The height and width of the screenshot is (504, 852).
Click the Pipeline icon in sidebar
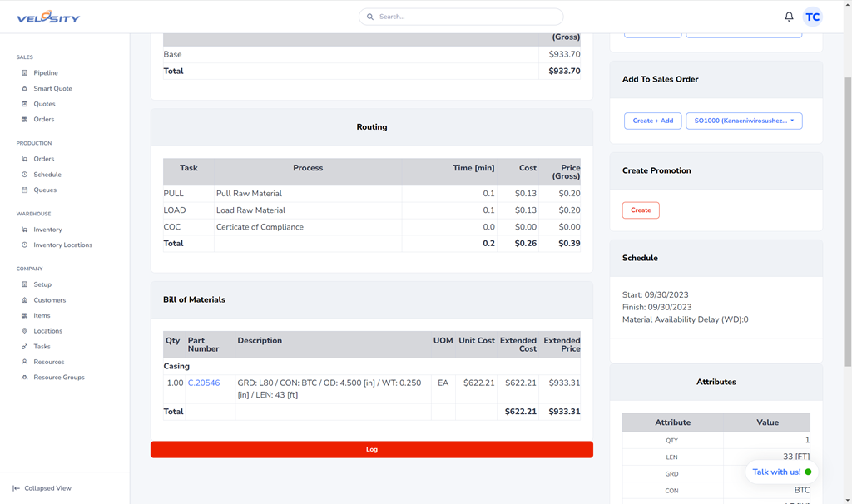[x=25, y=73]
